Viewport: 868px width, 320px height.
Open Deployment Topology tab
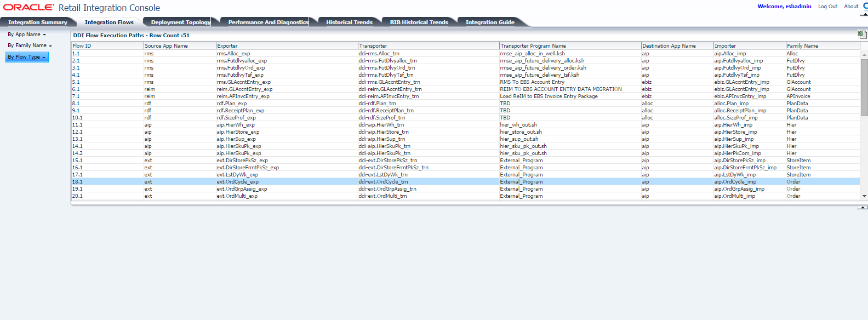[181, 22]
